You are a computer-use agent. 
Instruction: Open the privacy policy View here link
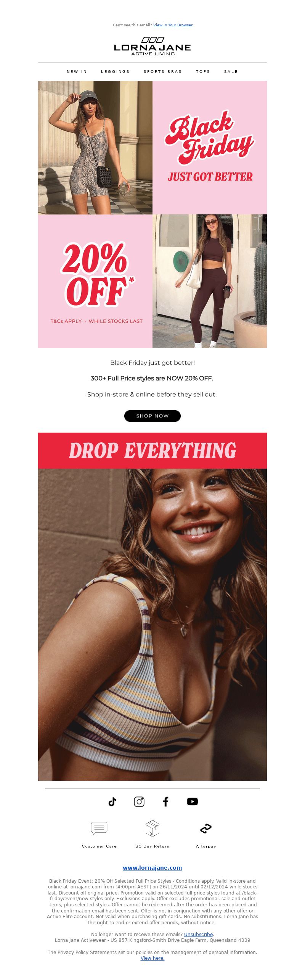pyautogui.click(x=152, y=958)
